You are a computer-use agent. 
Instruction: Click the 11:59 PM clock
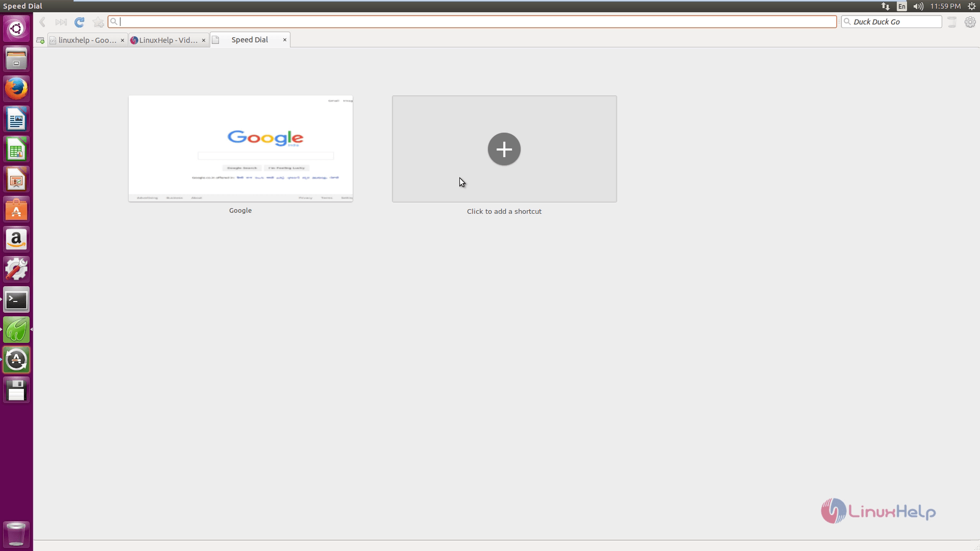[x=945, y=6]
